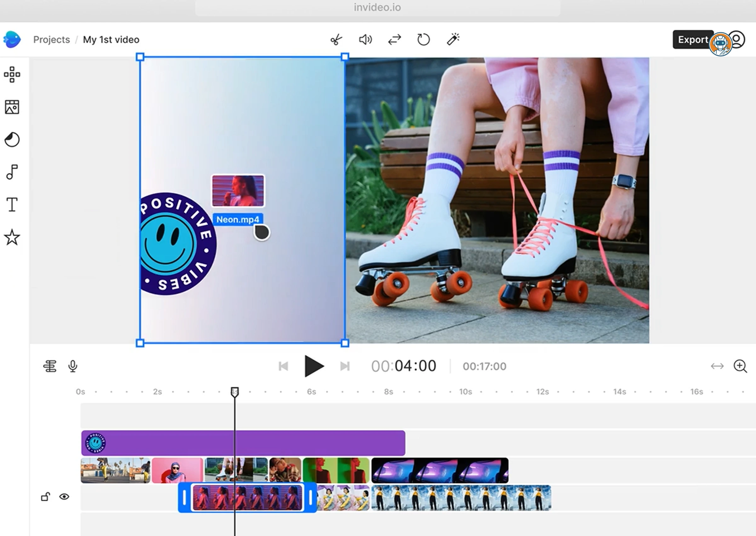Go back to Projects
756x536 pixels.
[51, 39]
